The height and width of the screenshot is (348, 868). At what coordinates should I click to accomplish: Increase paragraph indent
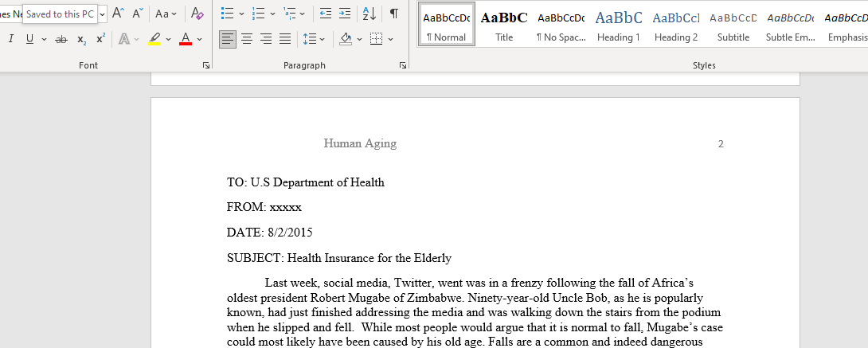tap(344, 14)
